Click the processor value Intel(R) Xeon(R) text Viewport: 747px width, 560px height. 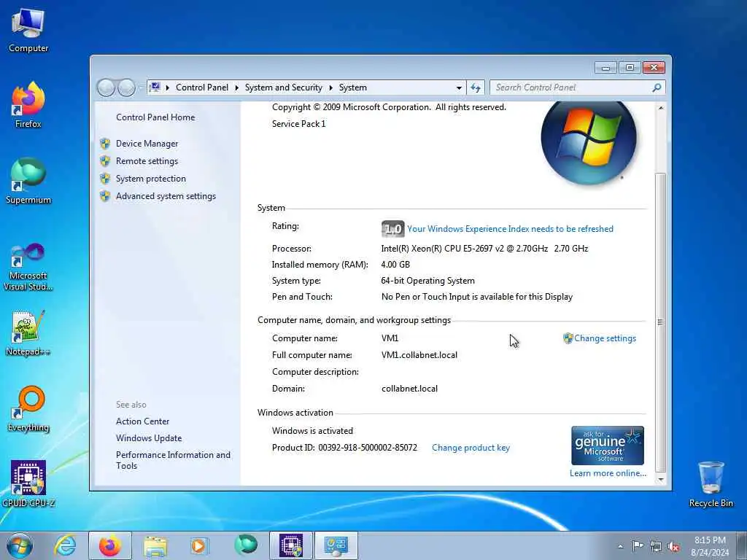click(x=484, y=249)
